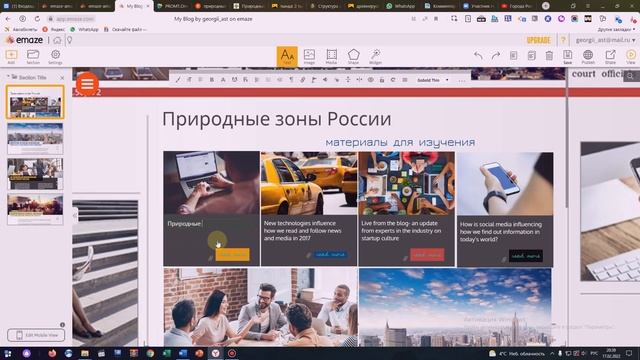The width and height of the screenshot is (640, 360).
Task: Open the taskbar notification center icon
Action: coord(629,353)
